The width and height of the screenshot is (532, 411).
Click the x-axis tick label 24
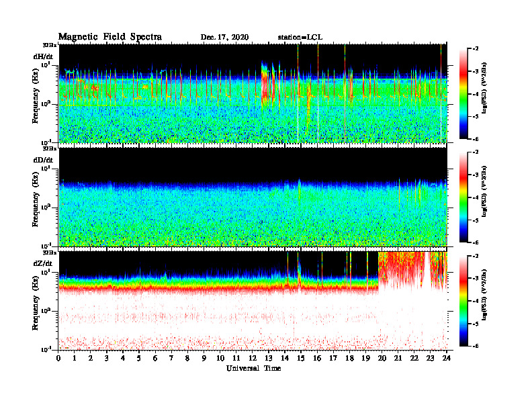pyautogui.click(x=447, y=359)
